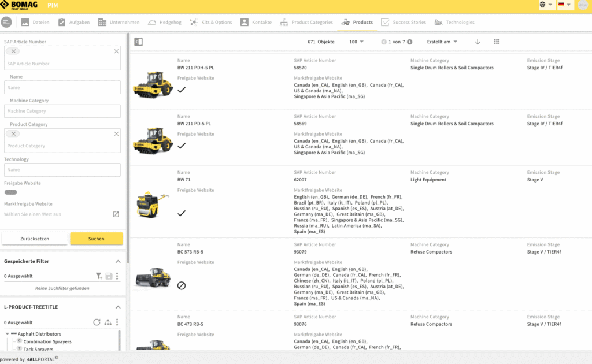This screenshot has height=364, width=592.
Task: Open BW 211 PDH-5 PL product thumbnail
Action: pos(153,84)
